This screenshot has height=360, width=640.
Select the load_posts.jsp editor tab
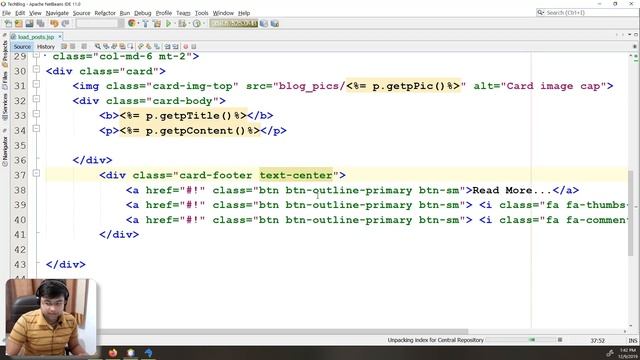tap(36, 37)
